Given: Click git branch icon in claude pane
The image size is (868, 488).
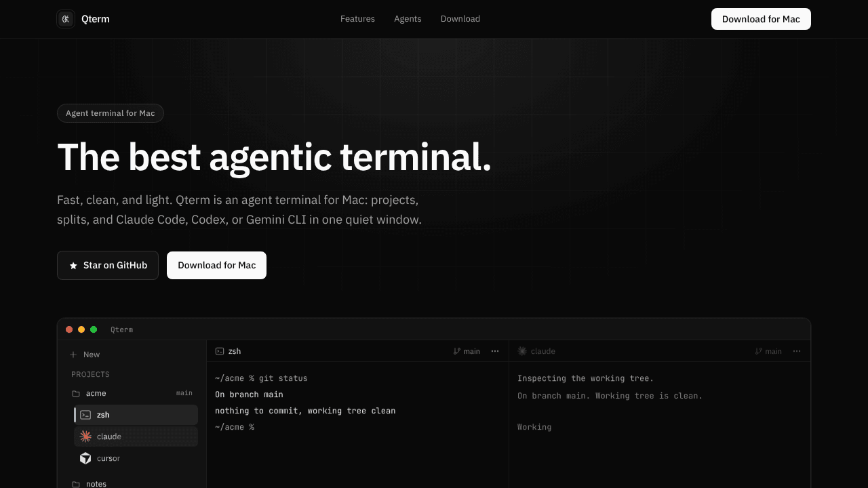Looking at the screenshot, I should pos(759,351).
